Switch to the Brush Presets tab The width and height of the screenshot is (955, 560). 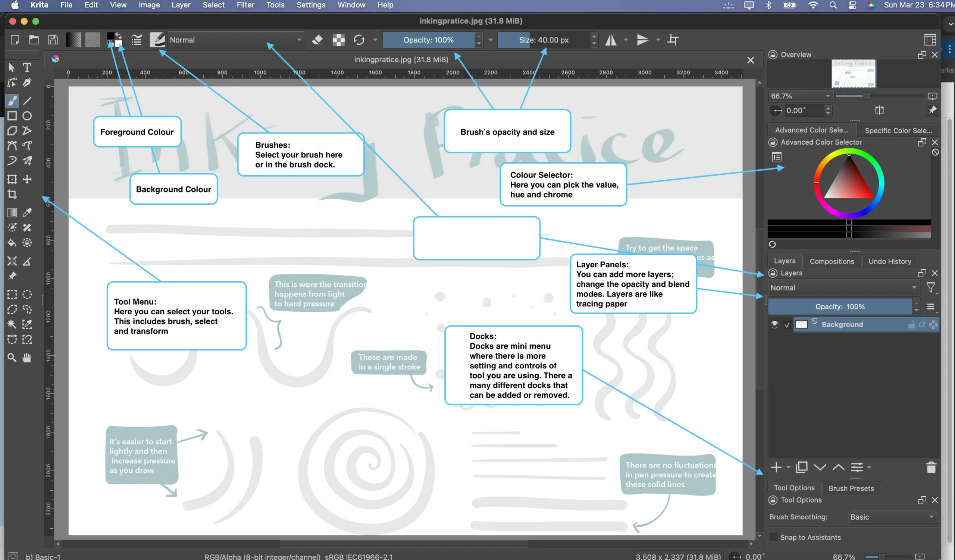pos(851,488)
